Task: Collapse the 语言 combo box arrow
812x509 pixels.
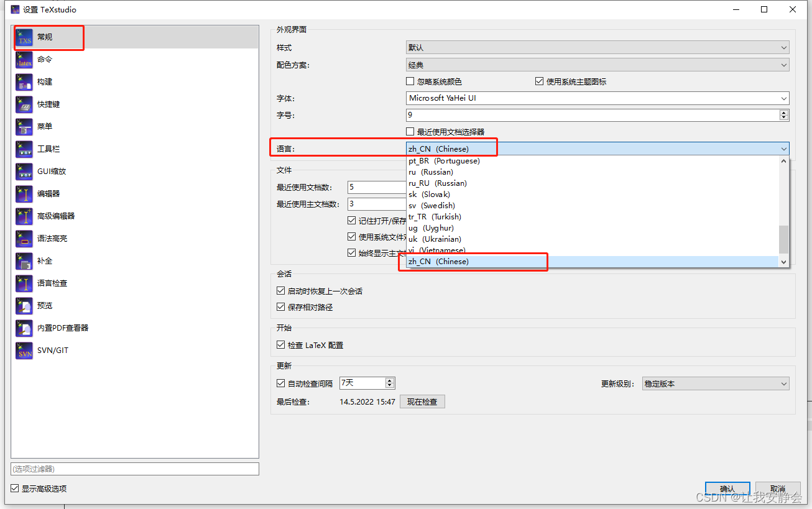Action: pos(783,149)
